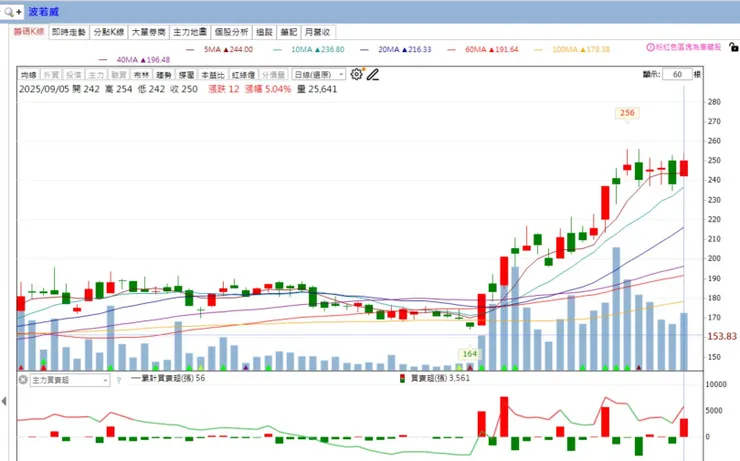Screen dimensions: 740x461
Task: Click the purple triangle marker on volume axis
Action: [245, 367]
